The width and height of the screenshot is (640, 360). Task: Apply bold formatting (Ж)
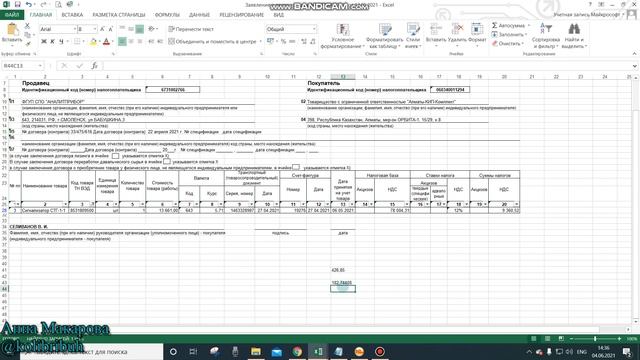click(44, 41)
